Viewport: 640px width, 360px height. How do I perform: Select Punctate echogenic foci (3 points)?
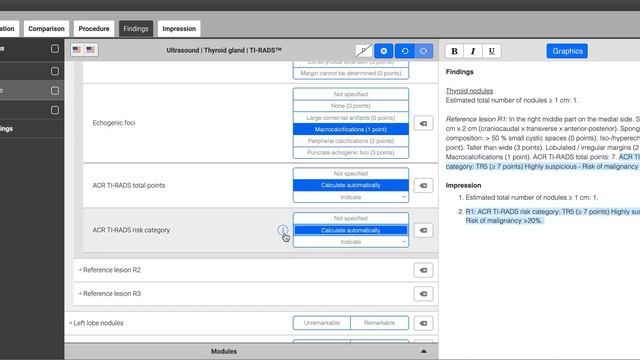click(x=351, y=153)
